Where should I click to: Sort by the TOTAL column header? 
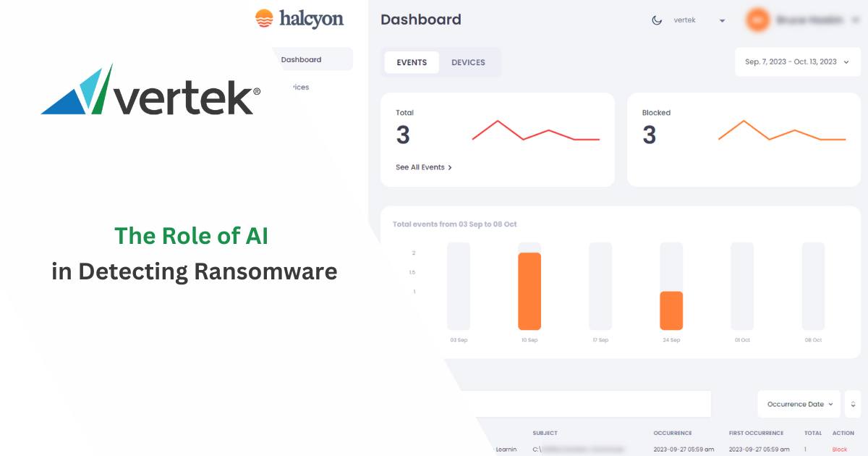(x=813, y=433)
